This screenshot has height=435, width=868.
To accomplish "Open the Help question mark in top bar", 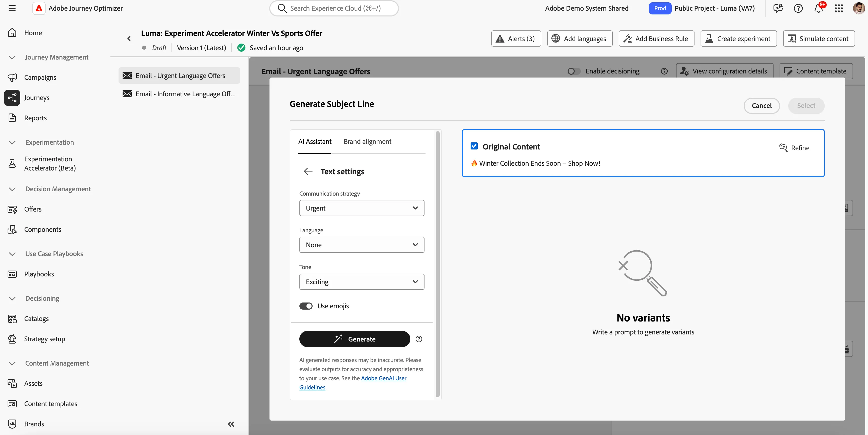I will click(798, 8).
